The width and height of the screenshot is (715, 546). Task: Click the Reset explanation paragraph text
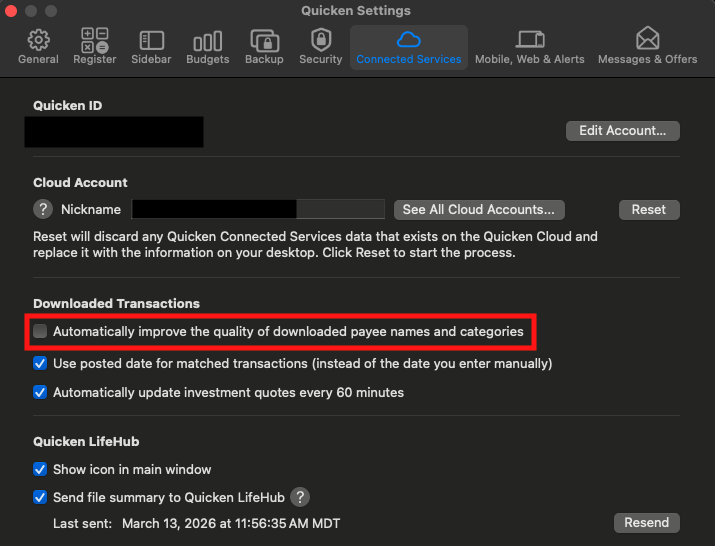tap(315, 244)
